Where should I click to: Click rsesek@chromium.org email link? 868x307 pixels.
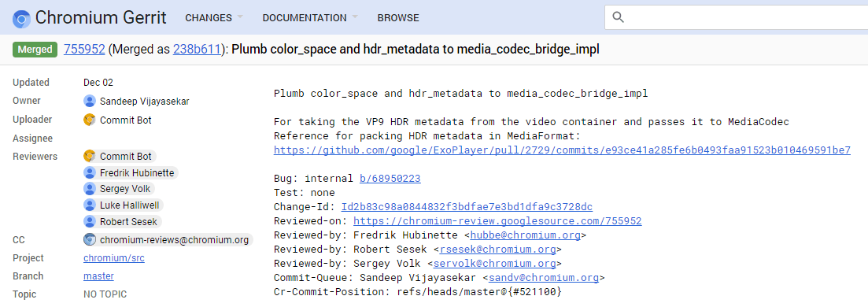[497, 250]
